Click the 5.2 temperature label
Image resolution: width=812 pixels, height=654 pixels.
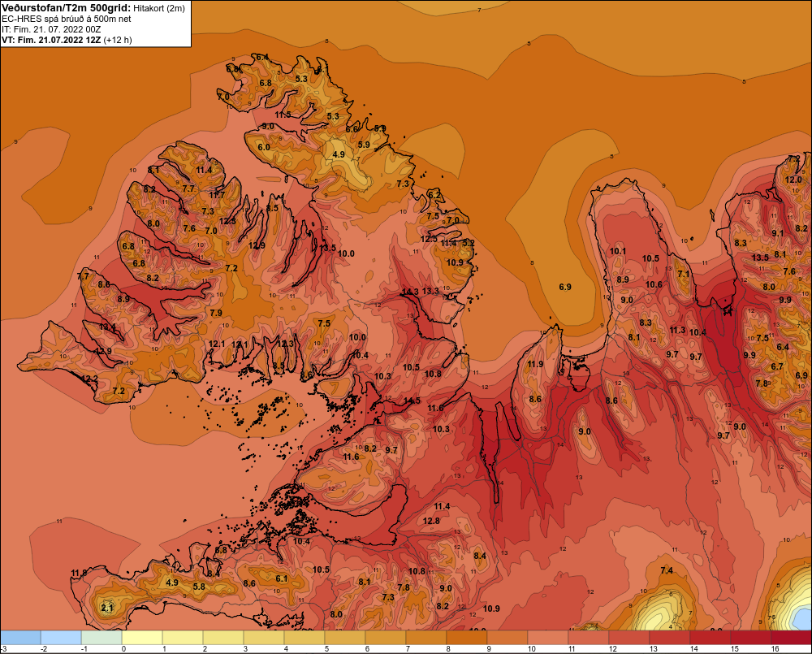(469, 243)
